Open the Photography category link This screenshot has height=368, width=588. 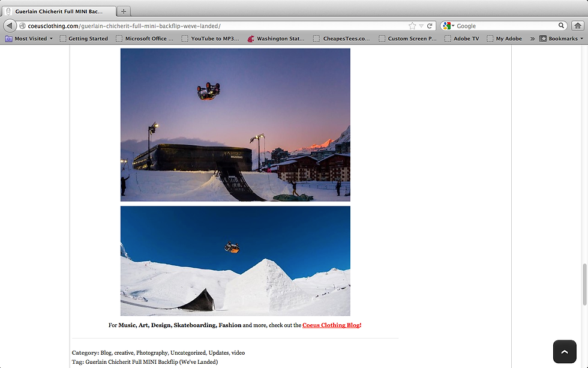tap(152, 352)
